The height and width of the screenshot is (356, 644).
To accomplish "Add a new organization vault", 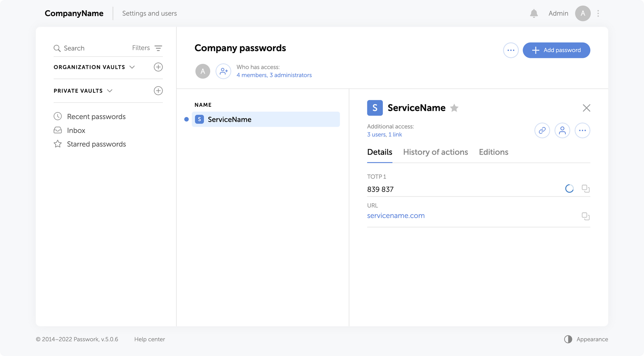I will pyautogui.click(x=158, y=67).
